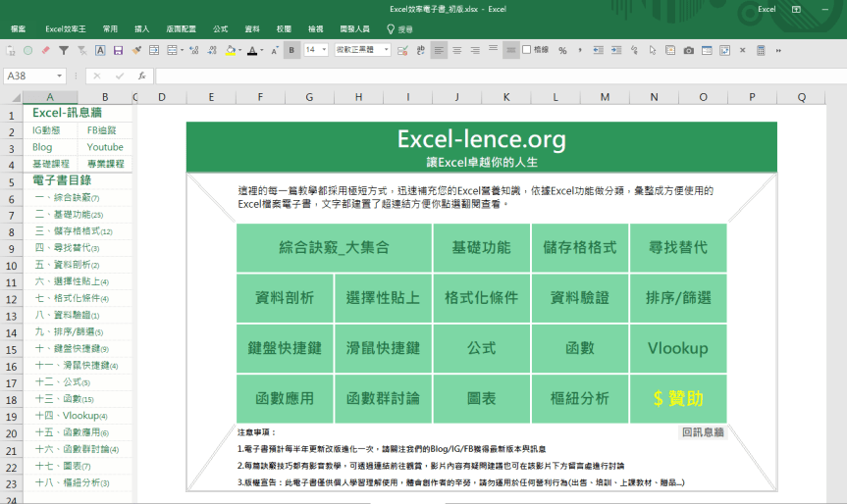Click the decrease decimal icon
847x504 pixels.
click(x=212, y=50)
